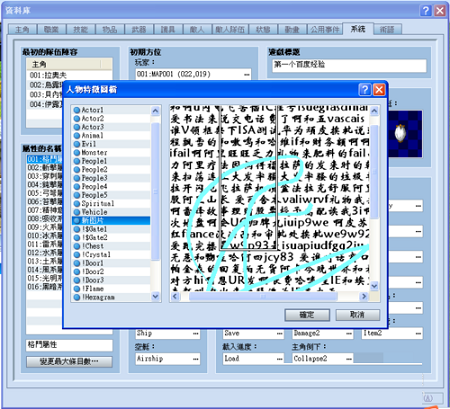Open the Collapse2 sound picker ellipsis
The width and height of the screenshot is (450, 409).
pos(349,359)
